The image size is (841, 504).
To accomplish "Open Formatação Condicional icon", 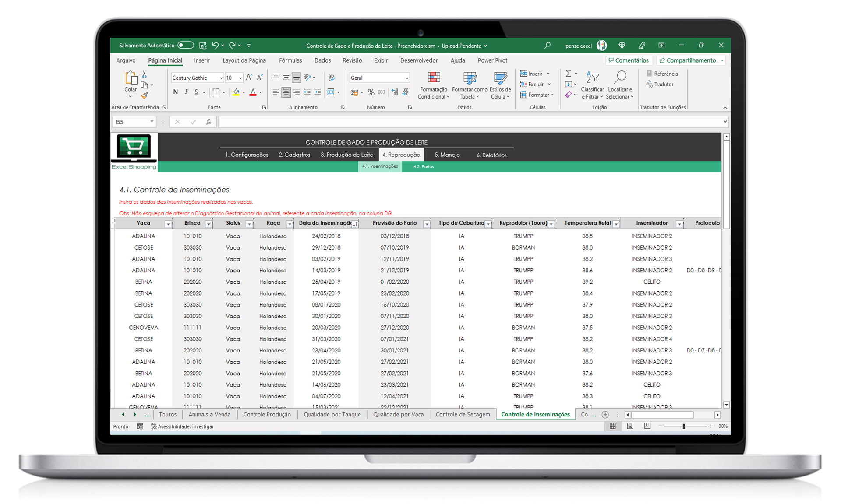I will [434, 78].
